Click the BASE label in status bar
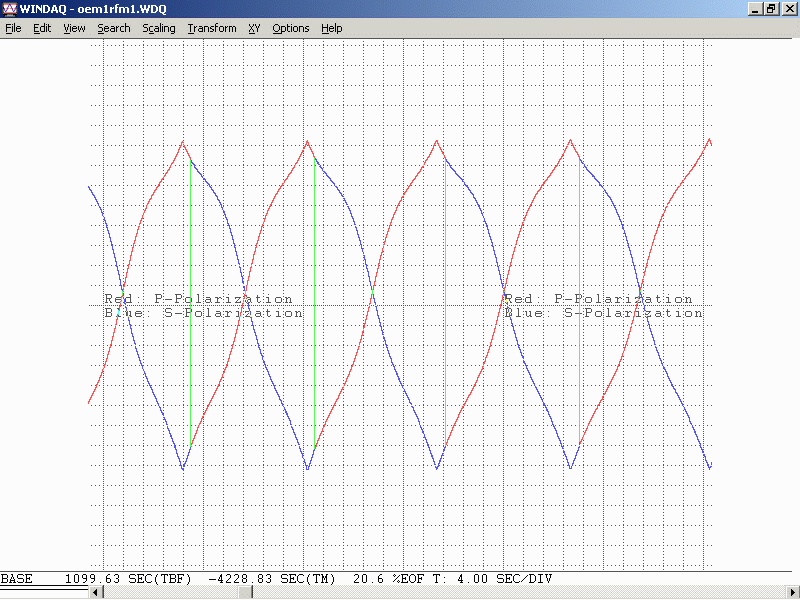The width and height of the screenshot is (800, 600). [x=16, y=579]
